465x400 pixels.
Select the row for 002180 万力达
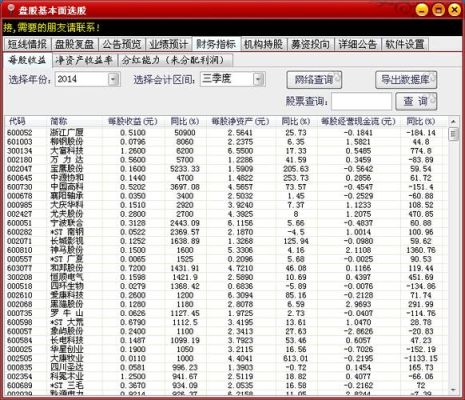pyautogui.click(x=226, y=160)
